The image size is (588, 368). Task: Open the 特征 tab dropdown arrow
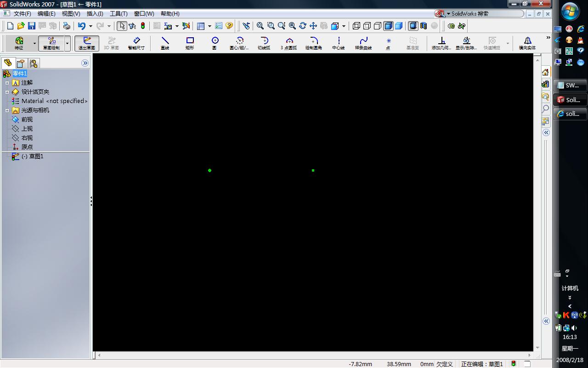tap(34, 43)
